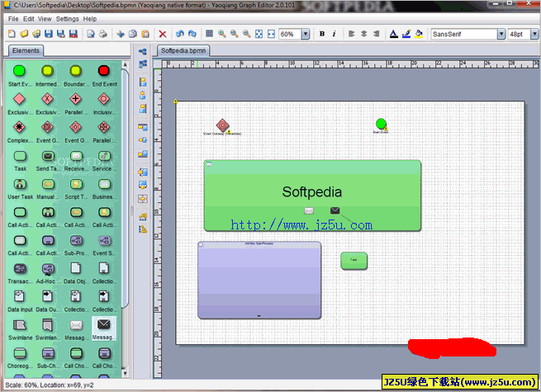Open the Edit menu
The height and width of the screenshot is (392, 541).
29,19
